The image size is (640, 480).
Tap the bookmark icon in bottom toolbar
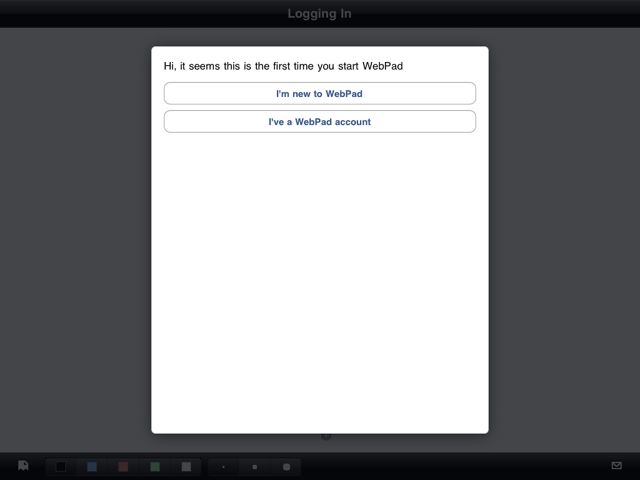(x=23, y=466)
